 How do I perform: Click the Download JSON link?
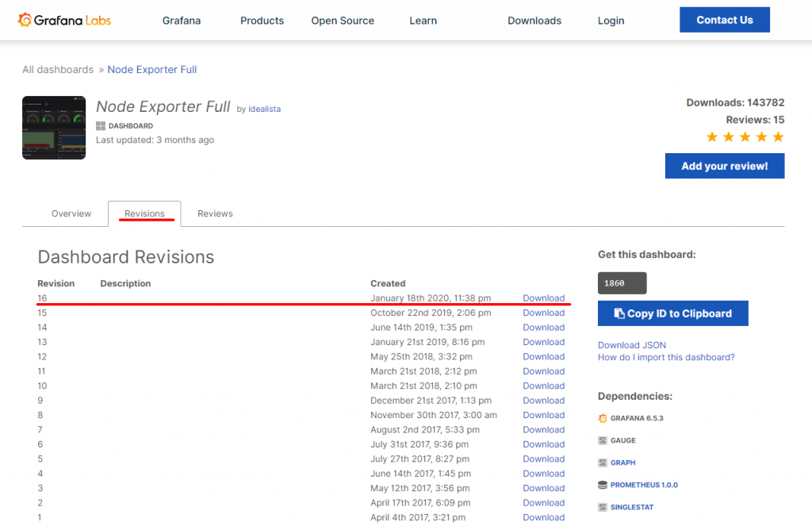point(631,345)
